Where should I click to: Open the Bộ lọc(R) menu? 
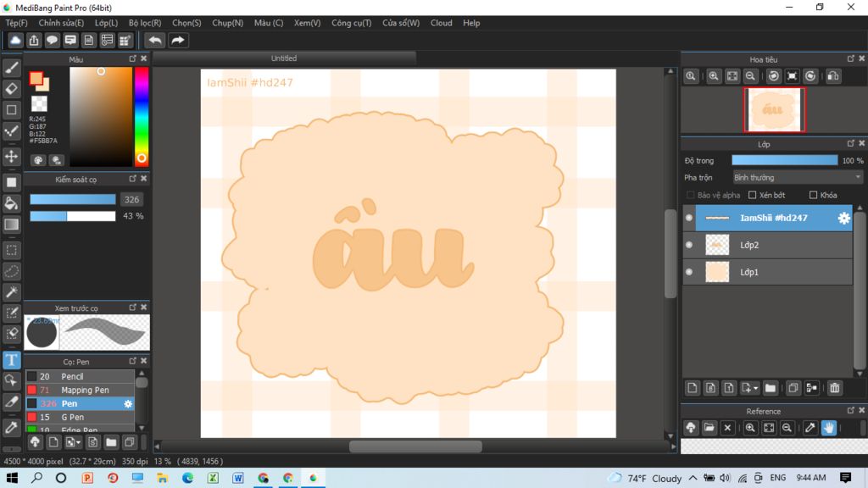coord(145,23)
